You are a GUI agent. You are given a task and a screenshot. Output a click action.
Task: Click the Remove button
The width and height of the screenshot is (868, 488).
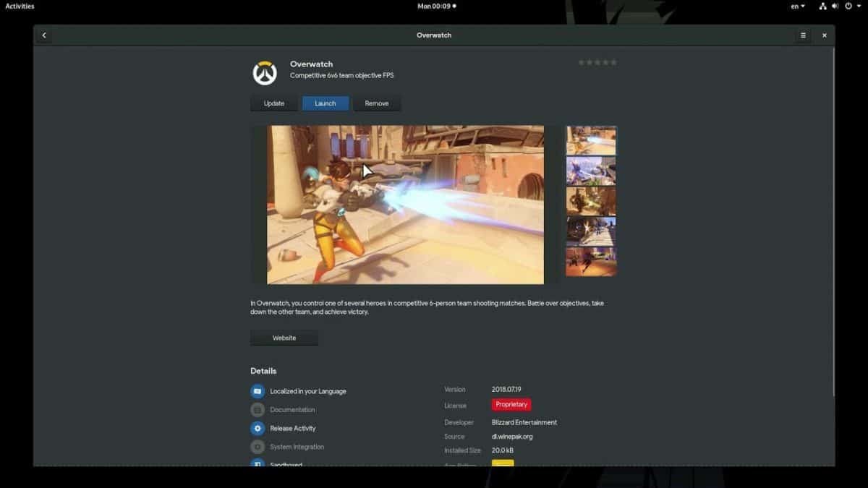click(x=377, y=103)
